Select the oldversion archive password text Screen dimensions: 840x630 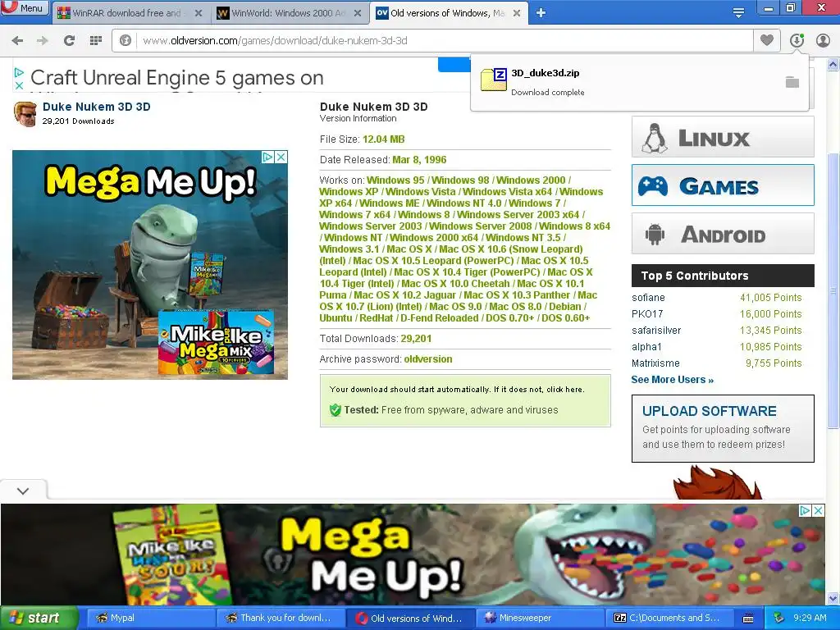(x=428, y=359)
